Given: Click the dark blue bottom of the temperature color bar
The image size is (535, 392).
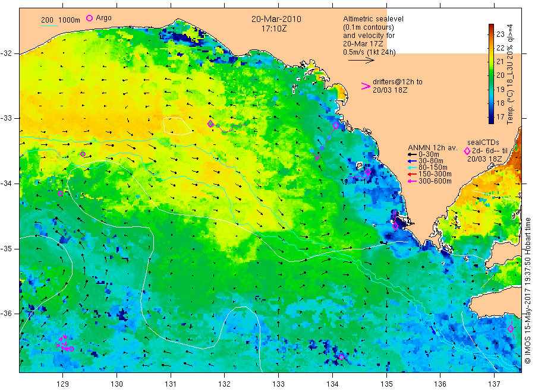Looking at the screenshot, I should (x=491, y=120).
